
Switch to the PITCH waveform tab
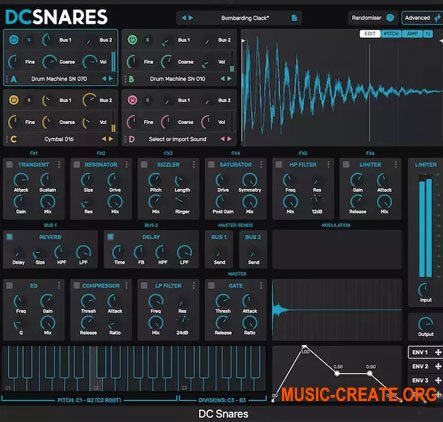[391, 34]
